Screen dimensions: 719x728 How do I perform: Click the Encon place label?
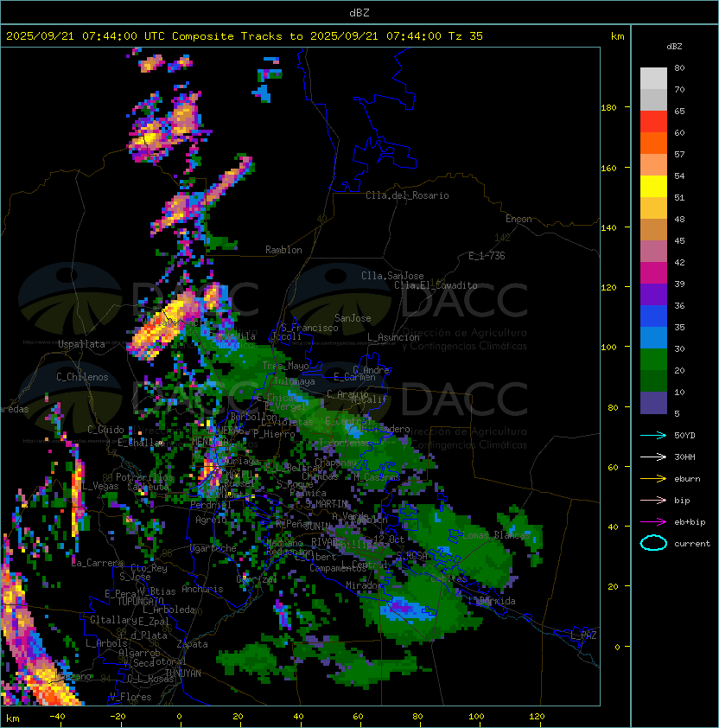coord(519,219)
